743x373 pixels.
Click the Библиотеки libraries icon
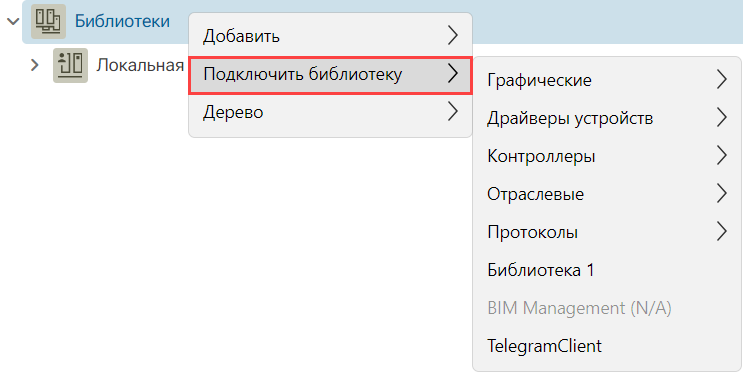[x=48, y=21]
